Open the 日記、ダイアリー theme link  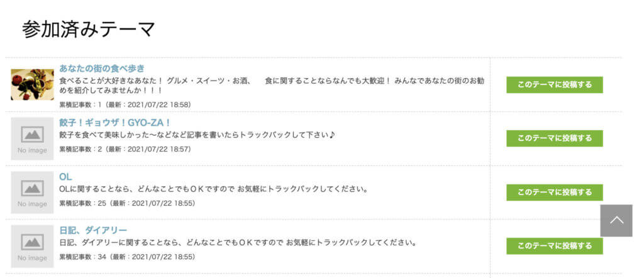point(93,230)
